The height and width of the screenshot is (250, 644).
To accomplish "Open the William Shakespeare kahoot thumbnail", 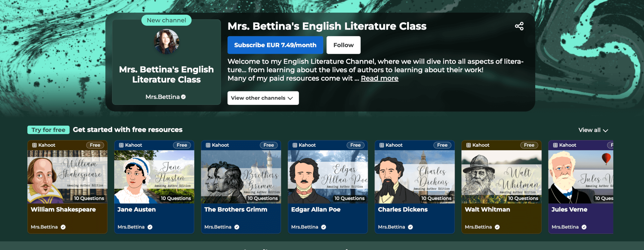I will (x=67, y=177).
